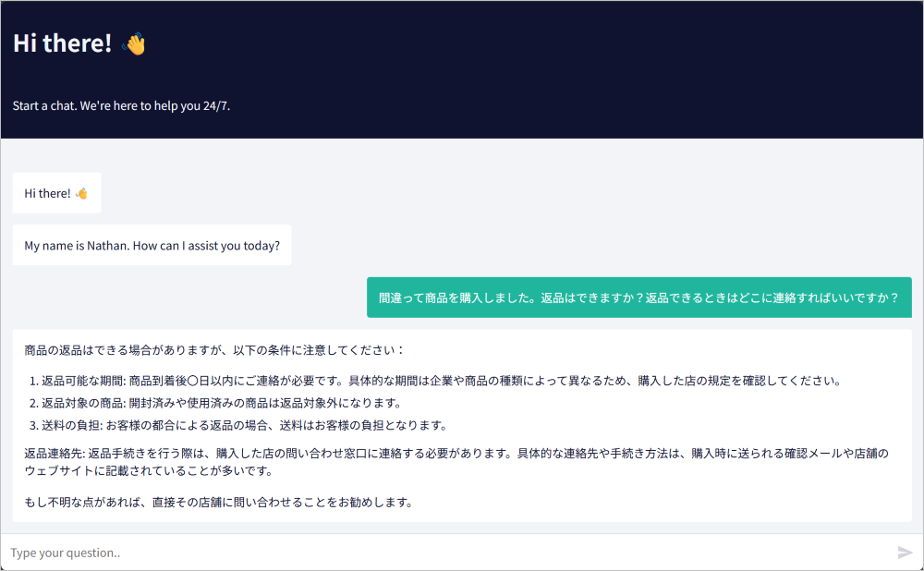
Task: Click the waving hand emoji in header
Action: click(134, 43)
